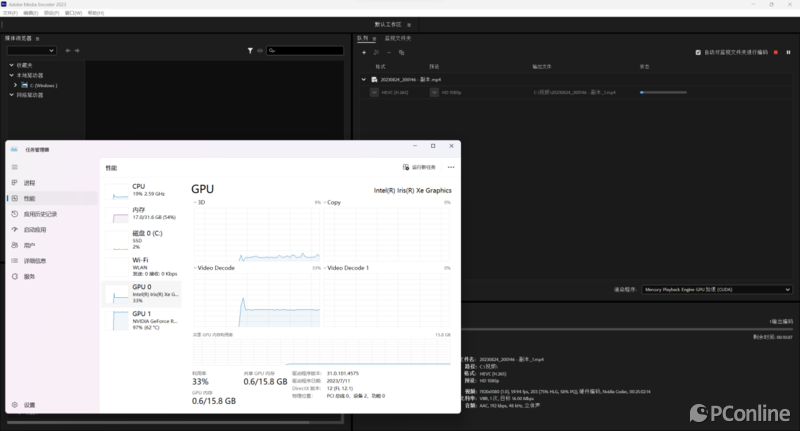Focus the media browser search field
Image resolution: width=800 pixels, height=431 pixels.
pyautogui.click(x=305, y=50)
